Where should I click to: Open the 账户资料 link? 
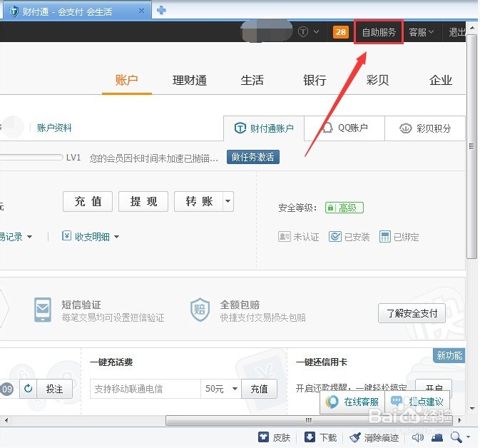click(54, 128)
